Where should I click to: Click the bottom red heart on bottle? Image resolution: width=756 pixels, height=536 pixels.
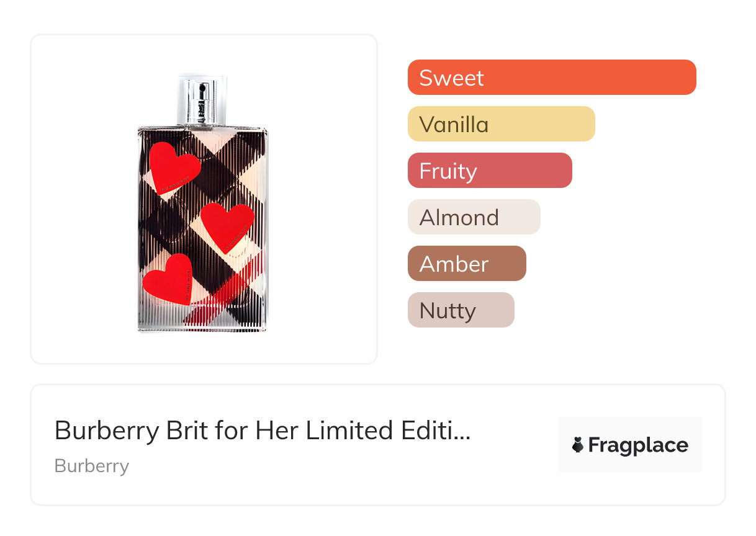(168, 279)
